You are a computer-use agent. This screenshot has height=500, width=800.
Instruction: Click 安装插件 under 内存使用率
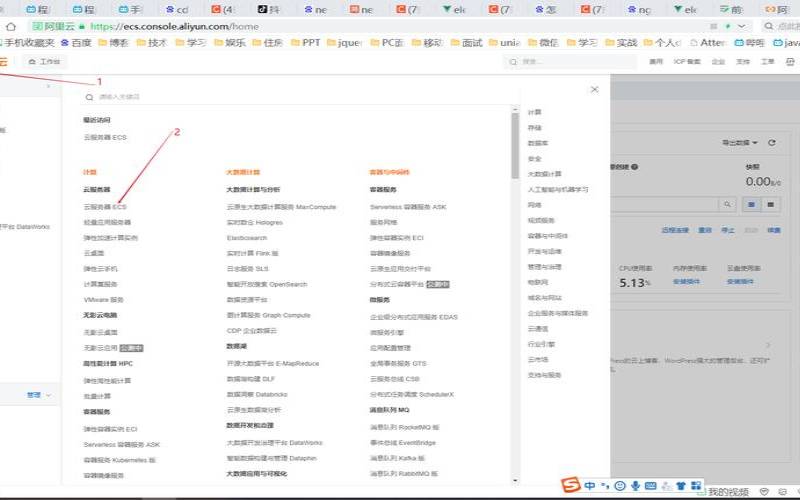(686, 282)
